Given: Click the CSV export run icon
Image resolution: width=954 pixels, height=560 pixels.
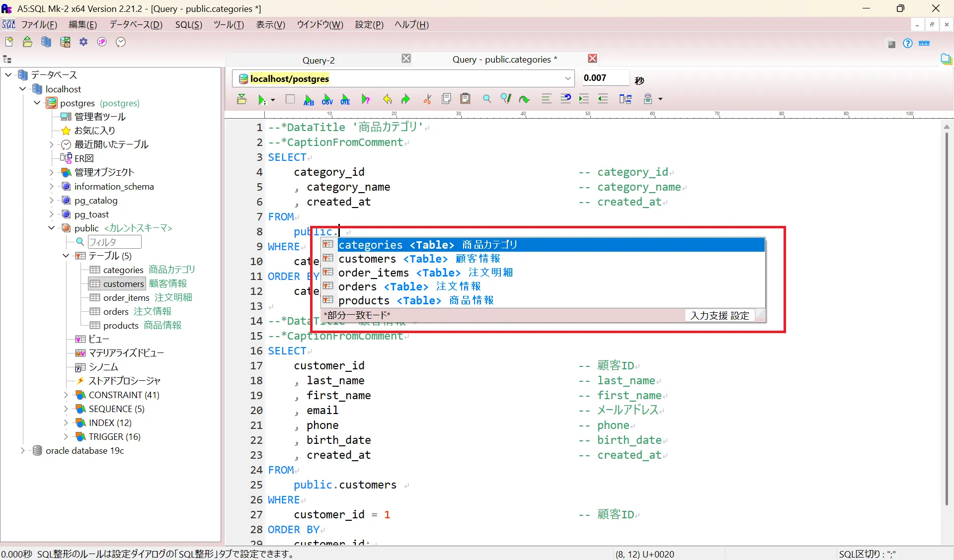Looking at the screenshot, I should point(327,99).
